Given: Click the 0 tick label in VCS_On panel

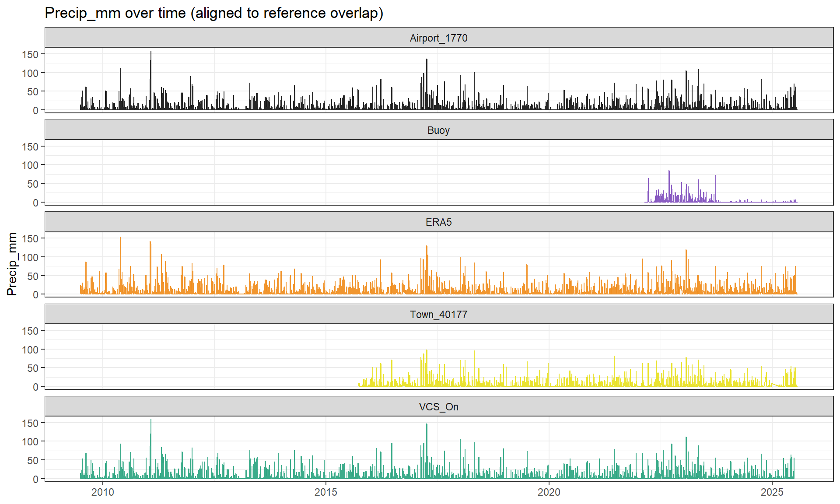Looking at the screenshot, I should pos(35,479).
